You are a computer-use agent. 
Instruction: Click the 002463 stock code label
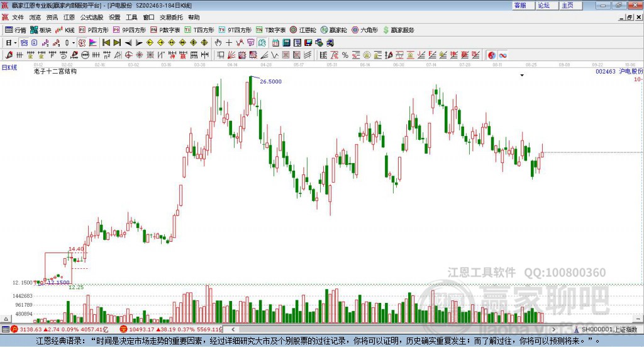(606, 72)
